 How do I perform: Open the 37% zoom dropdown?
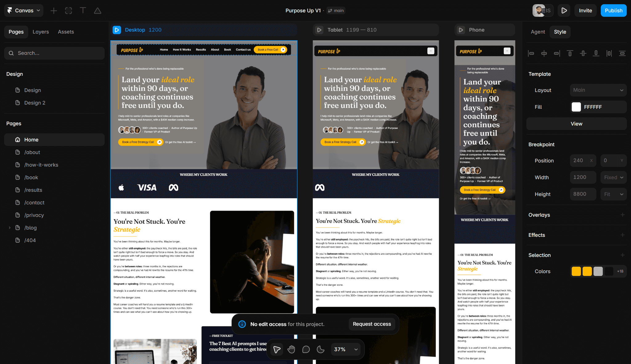point(346,349)
